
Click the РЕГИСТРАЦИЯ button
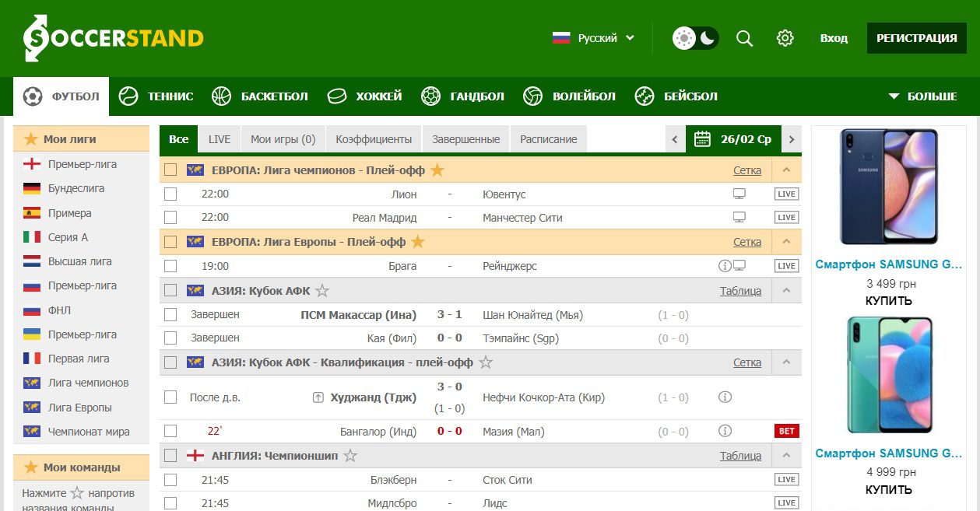(x=916, y=38)
